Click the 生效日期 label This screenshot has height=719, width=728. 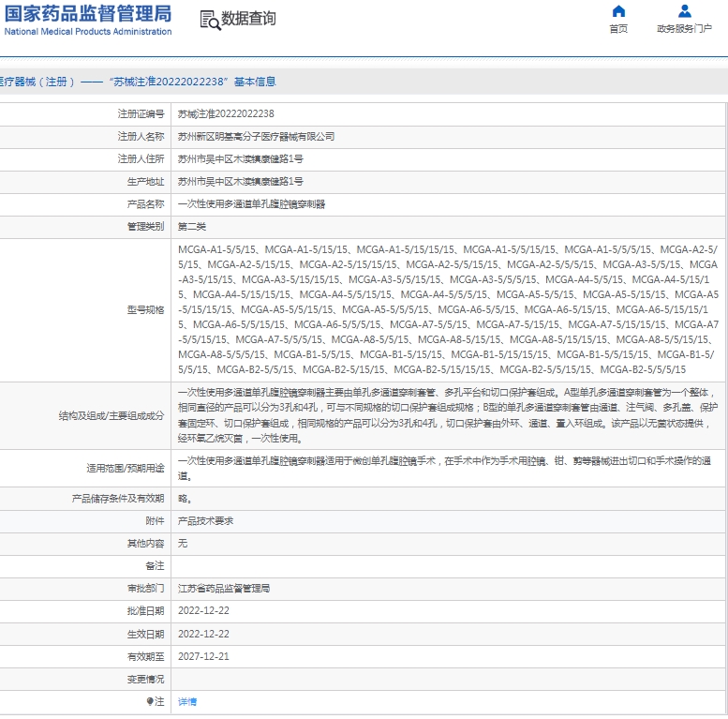146,634
